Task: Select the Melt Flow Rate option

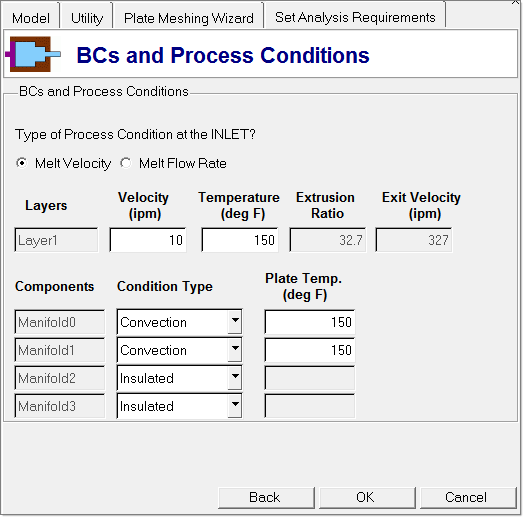Action: point(126,163)
